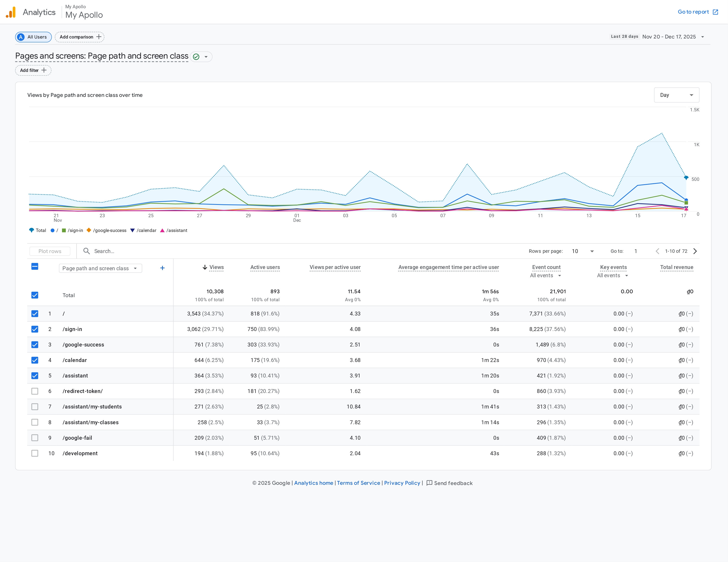Screen dimensions: 728x562
Task: Click the Add filter button
Action: point(33,70)
